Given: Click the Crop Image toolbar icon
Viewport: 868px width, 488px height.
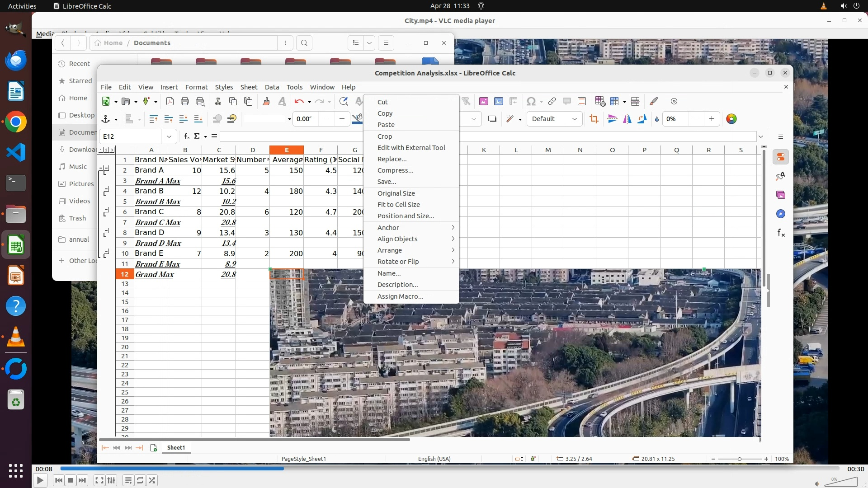Looking at the screenshot, I should coord(594,119).
